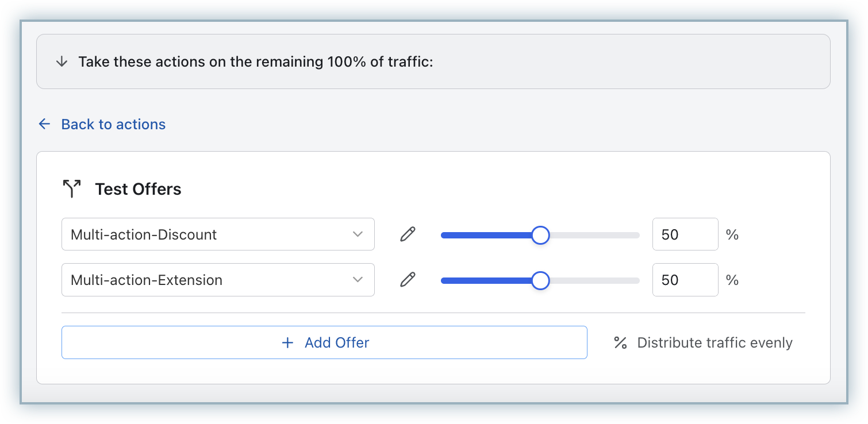Open the Multi-action-Extension offer dropdown
This screenshot has width=868, height=424.
click(x=207, y=280)
